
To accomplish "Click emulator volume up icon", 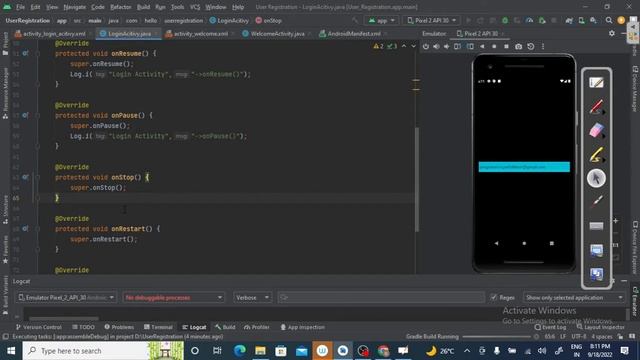I will point(436,47).
